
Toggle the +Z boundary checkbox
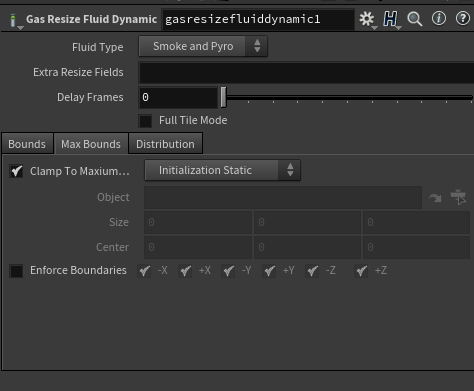coord(361,271)
